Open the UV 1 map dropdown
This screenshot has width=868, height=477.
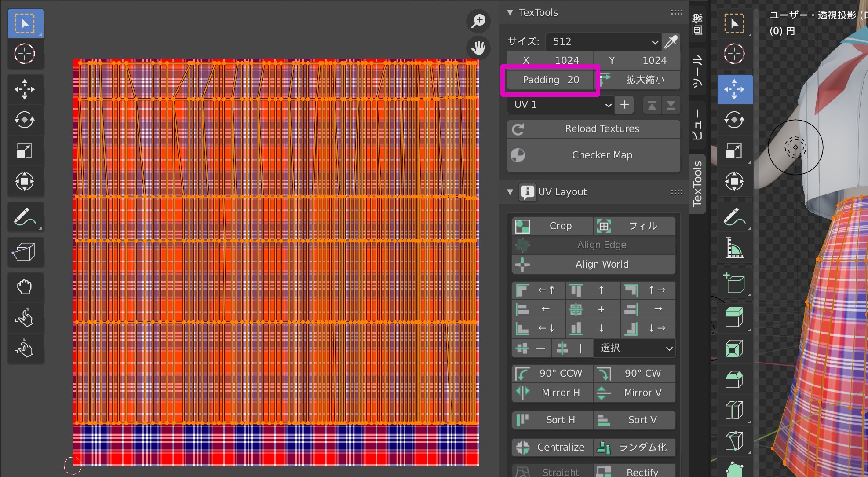click(x=561, y=105)
